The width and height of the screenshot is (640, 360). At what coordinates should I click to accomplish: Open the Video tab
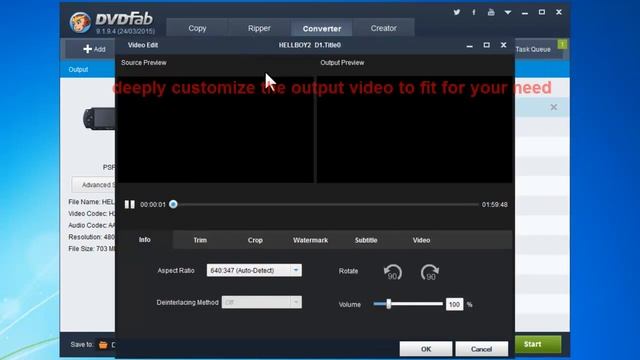click(x=421, y=240)
